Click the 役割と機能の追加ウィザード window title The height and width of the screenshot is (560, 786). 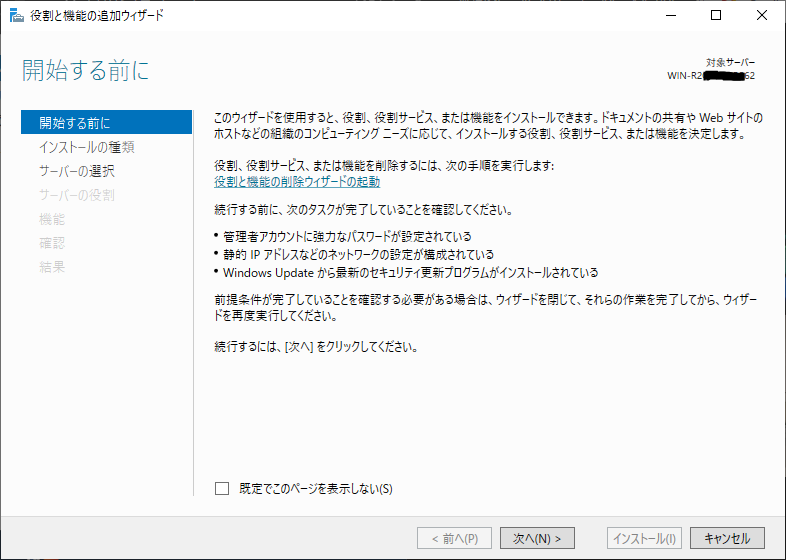tap(97, 16)
